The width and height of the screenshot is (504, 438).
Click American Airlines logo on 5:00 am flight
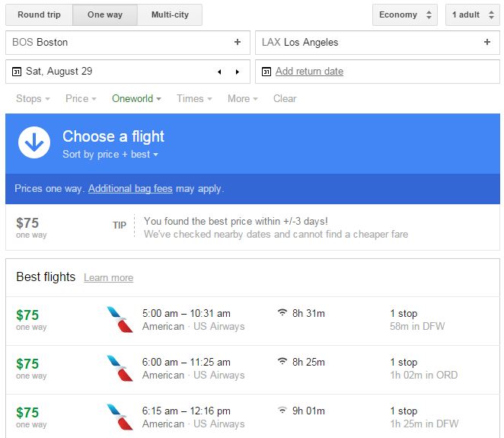click(x=120, y=320)
